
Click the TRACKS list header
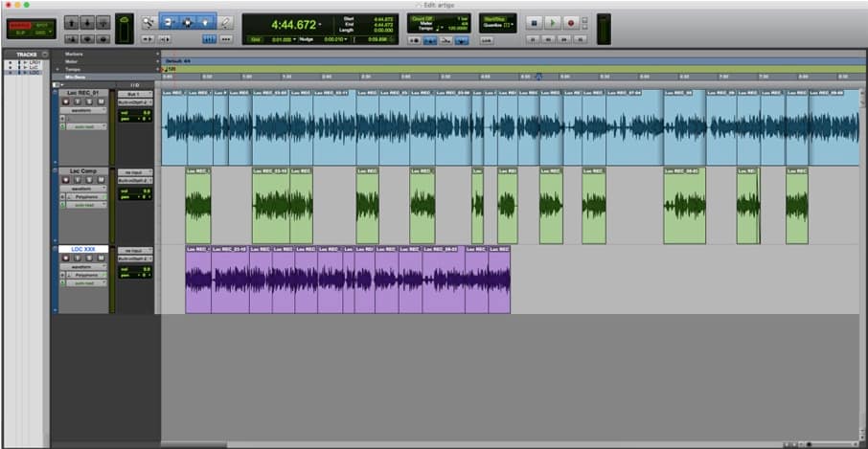(x=26, y=55)
